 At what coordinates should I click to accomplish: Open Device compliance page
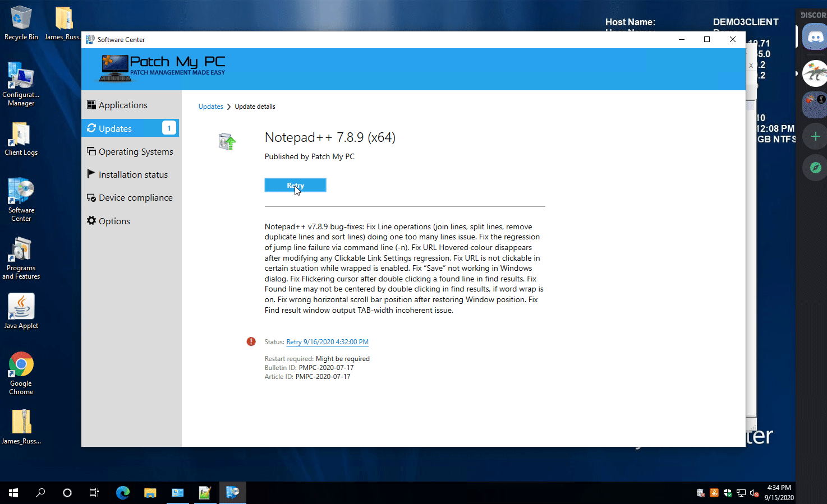click(x=130, y=197)
